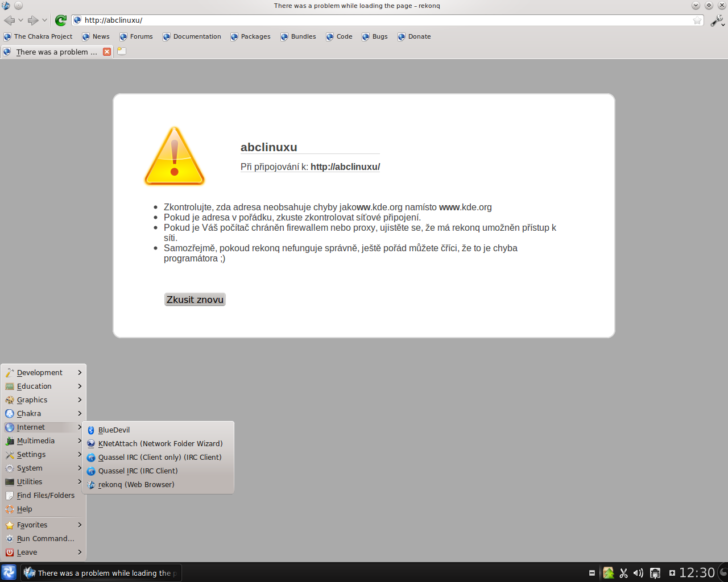
Task: Open the rekonq tools wrench menu
Action: (717, 20)
